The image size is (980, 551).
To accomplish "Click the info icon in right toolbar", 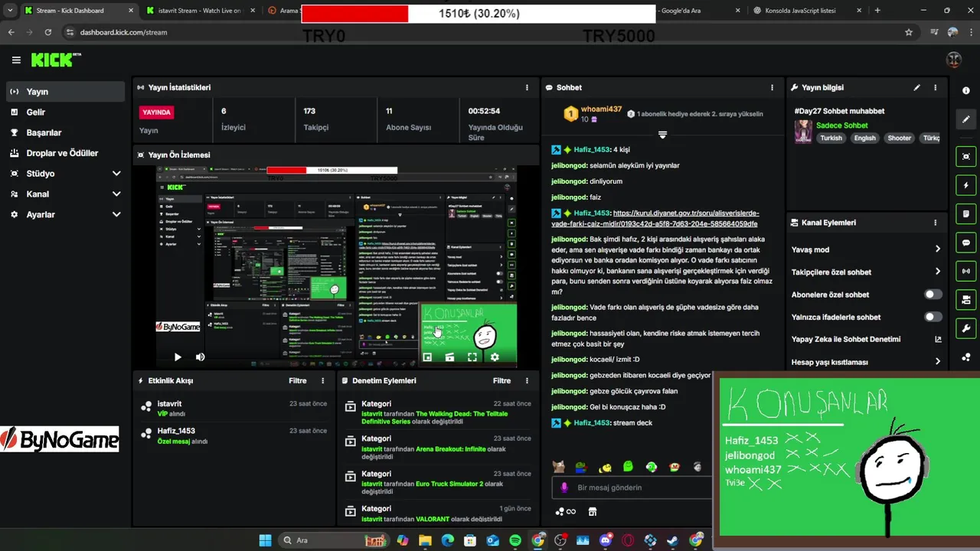I will (966, 90).
